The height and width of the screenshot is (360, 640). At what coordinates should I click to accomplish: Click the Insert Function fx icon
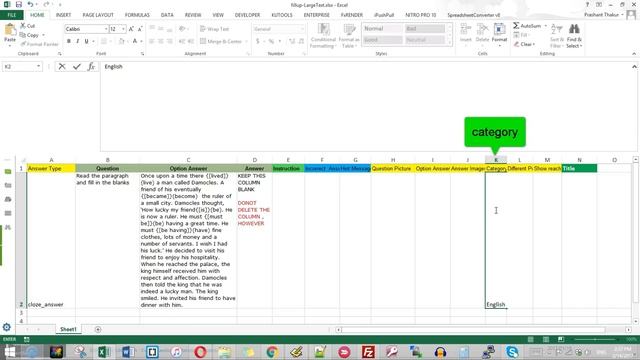pos(91,67)
